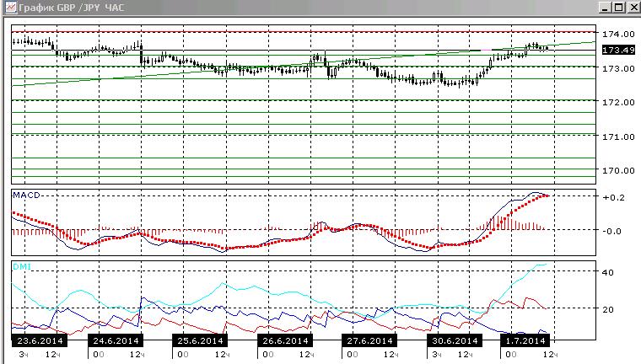
Task: Click the 20 DMI scale value
Action: [608, 310]
